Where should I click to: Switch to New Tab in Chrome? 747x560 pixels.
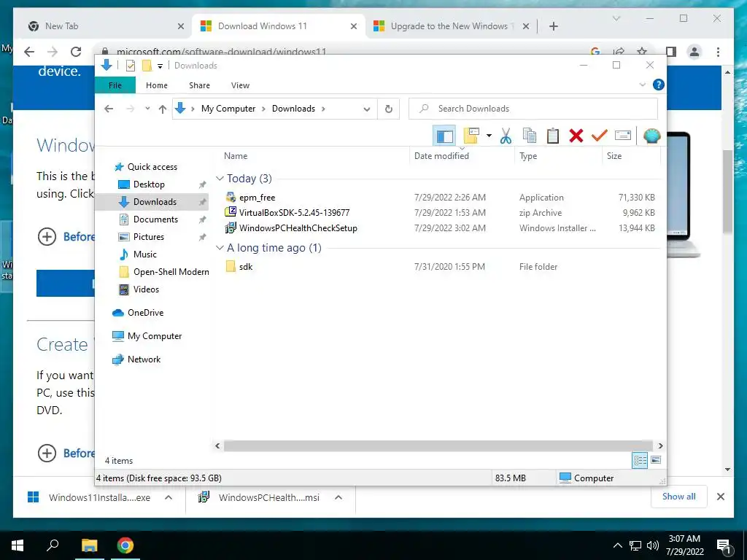point(104,26)
